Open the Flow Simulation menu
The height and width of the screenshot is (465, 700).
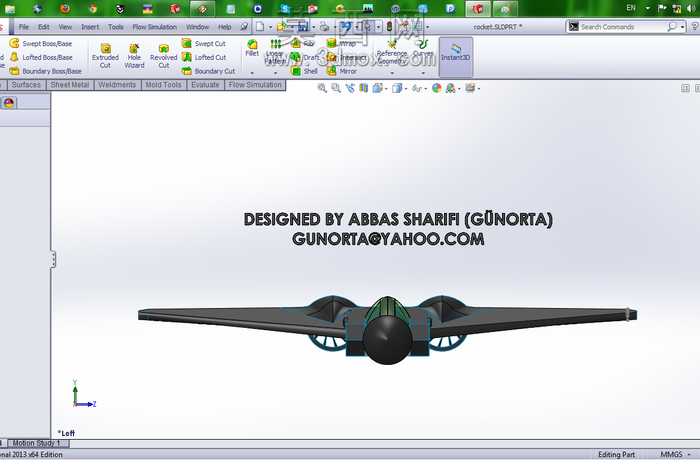(154, 27)
